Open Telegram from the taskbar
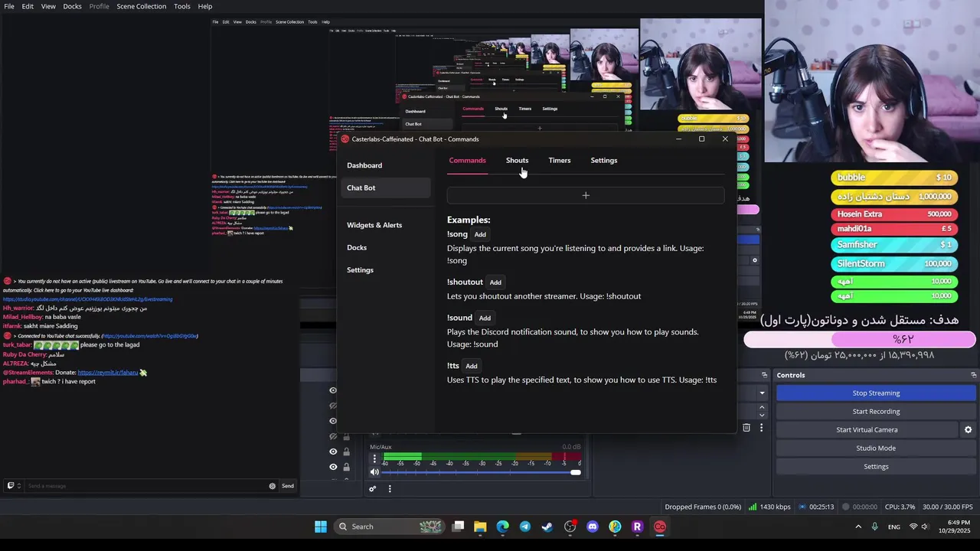 (525, 527)
